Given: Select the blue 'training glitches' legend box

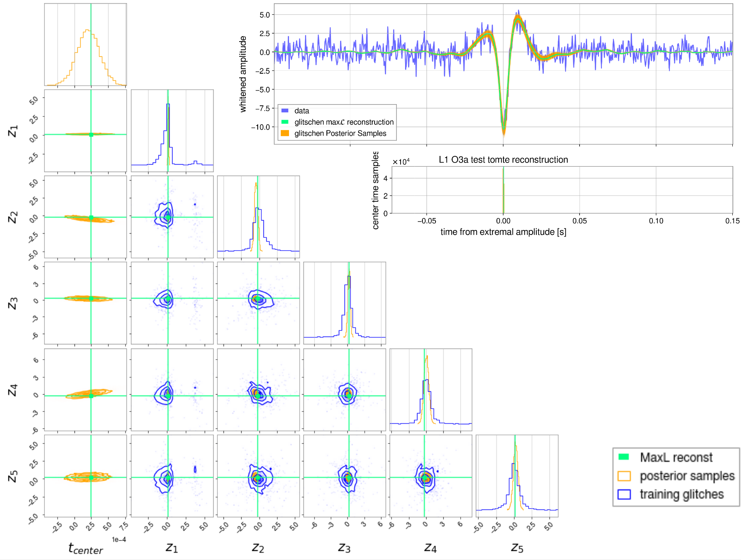Looking at the screenshot, I should [x=624, y=494].
